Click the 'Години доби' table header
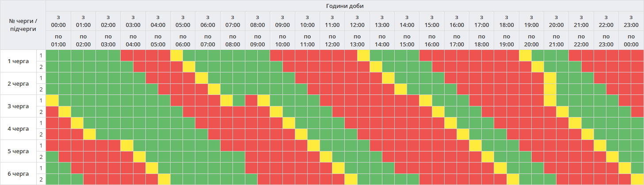The width and height of the screenshot is (644, 185). (x=345, y=6)
